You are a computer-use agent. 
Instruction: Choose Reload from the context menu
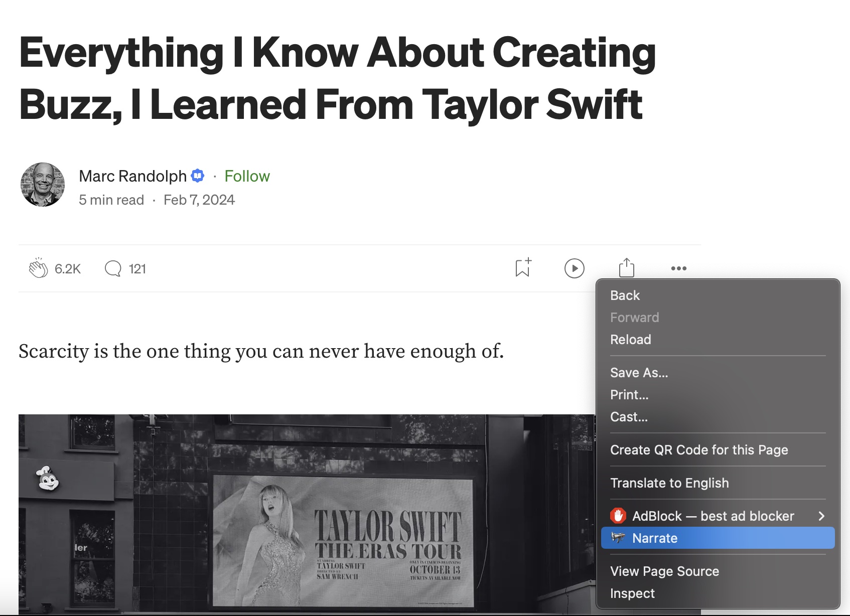click(718, 340)
